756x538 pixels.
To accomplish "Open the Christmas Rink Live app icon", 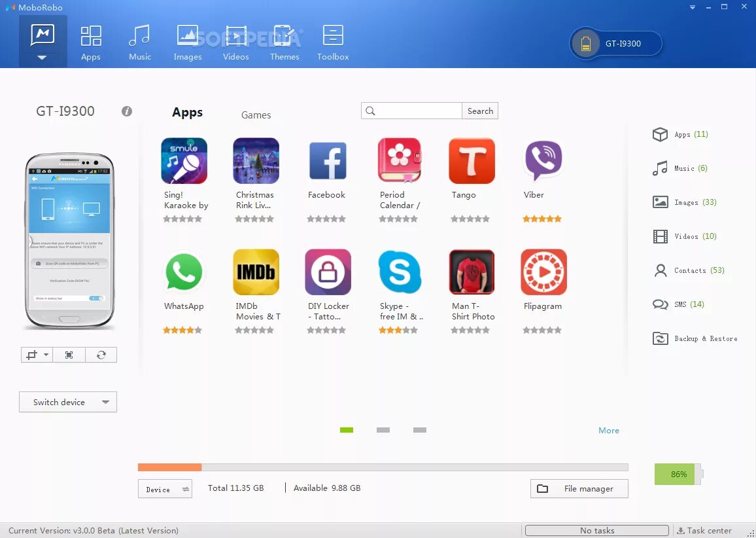I will pyautogui.click(x=256, y=160).
